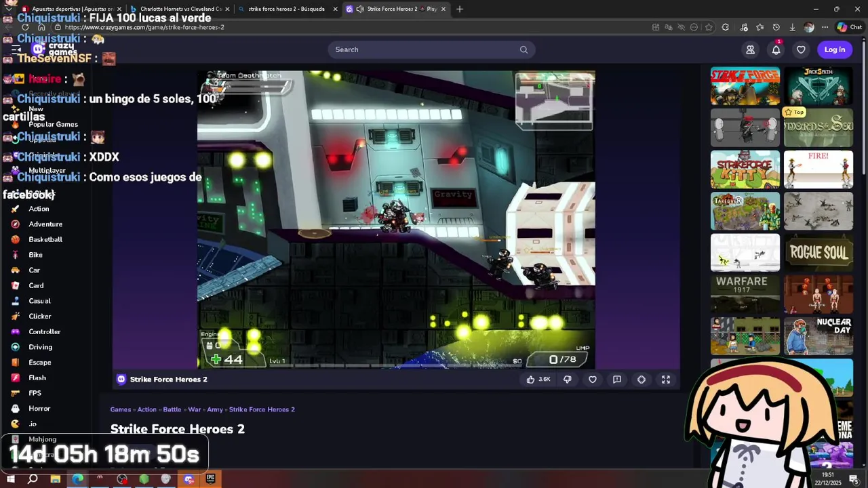Open the Clicker games category

coord(40,317)
